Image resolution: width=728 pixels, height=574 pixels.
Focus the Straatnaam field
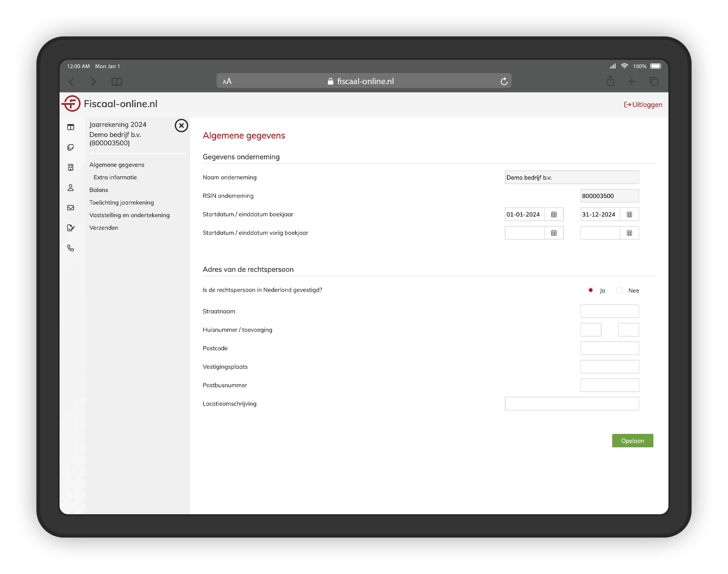coord(609,311)
